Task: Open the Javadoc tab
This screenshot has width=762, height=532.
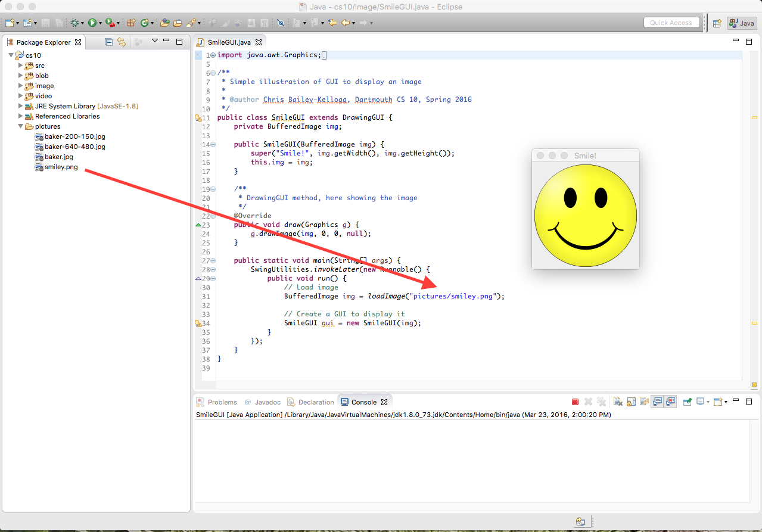Action: [267, 402]
